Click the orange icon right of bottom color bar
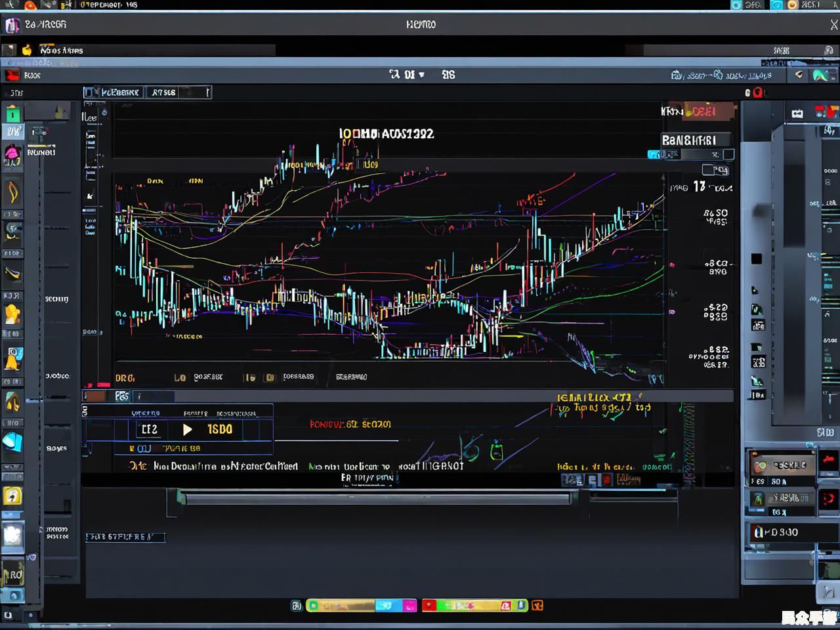 click(x=537, y=606)
